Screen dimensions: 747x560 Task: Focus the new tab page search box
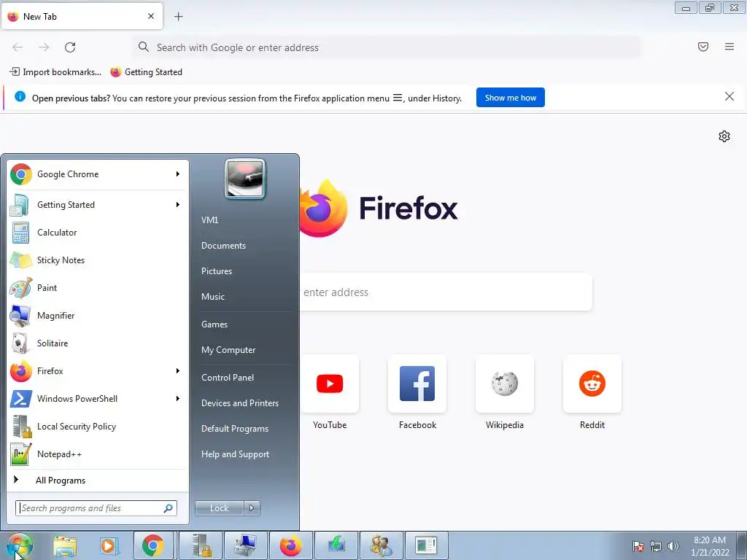446,292
